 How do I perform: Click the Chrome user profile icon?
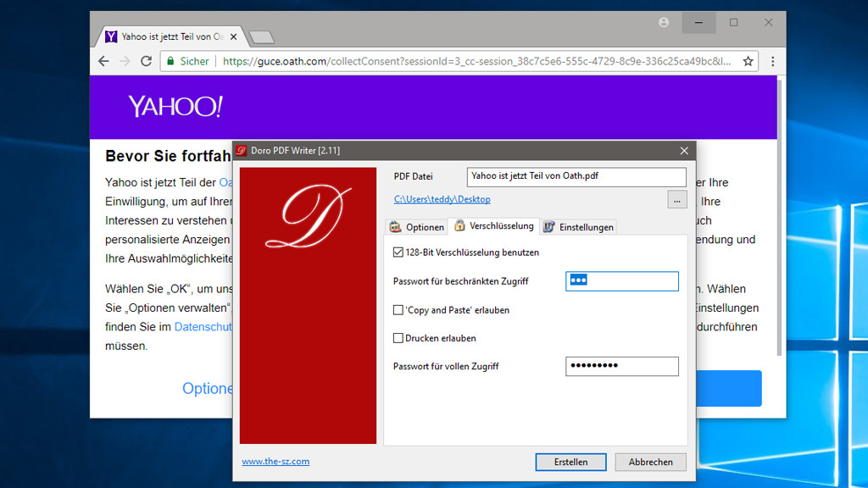pyautogui.click(x=664, y=23)
